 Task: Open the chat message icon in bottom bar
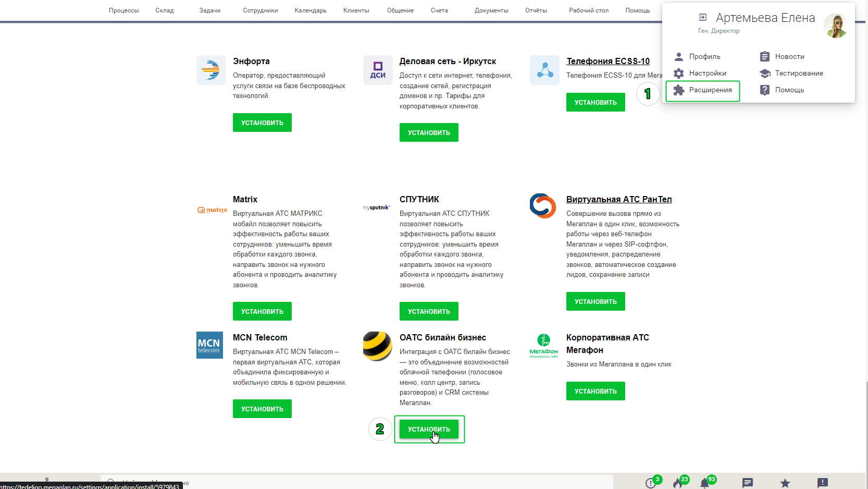(x=748, y=483)
